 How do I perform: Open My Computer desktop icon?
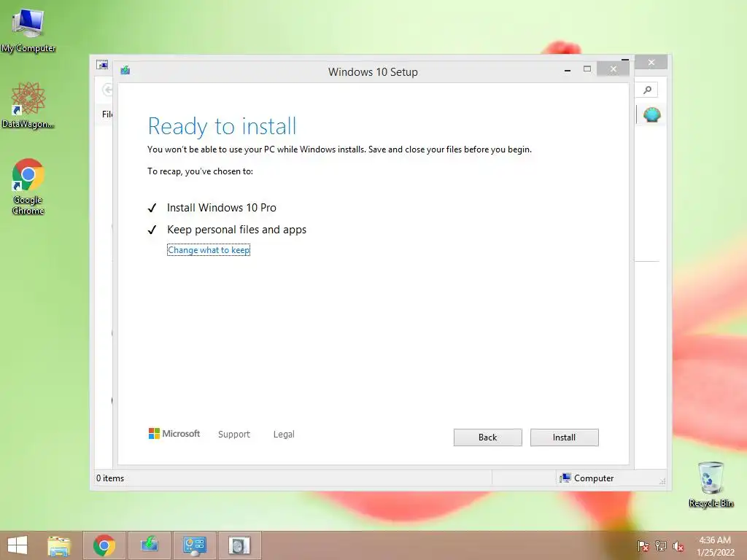point(28,31)
